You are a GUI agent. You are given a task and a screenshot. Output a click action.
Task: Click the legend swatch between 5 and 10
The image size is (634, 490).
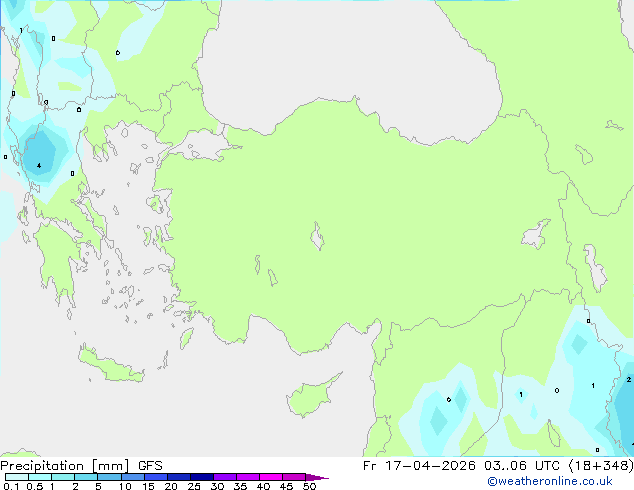[x=109, y=477]
